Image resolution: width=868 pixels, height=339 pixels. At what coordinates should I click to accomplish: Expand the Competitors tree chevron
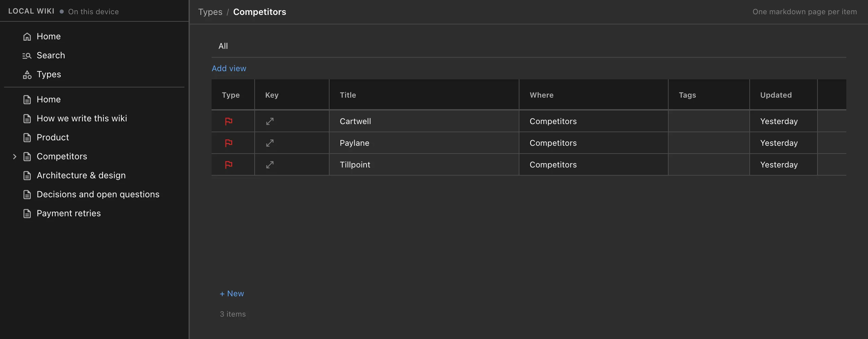pos(15,157)
